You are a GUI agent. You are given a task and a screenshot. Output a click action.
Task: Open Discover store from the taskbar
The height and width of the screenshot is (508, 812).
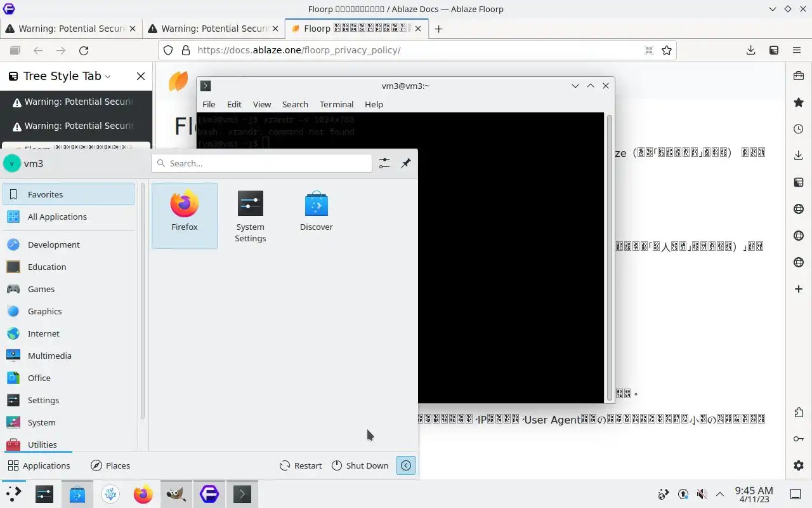77,494
